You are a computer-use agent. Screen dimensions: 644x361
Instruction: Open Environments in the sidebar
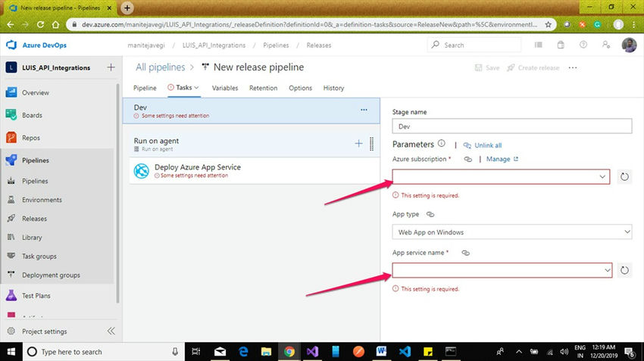coord(42,200)
